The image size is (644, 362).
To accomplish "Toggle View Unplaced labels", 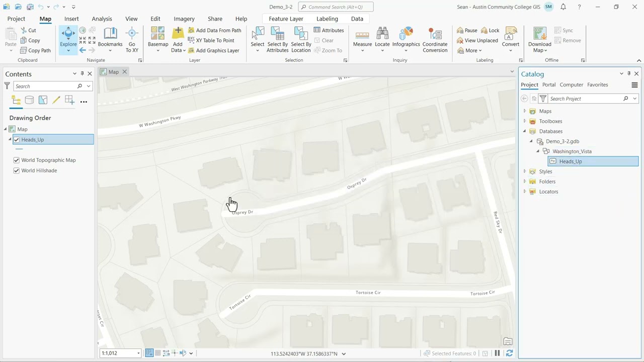I will [x=477, y=40].
